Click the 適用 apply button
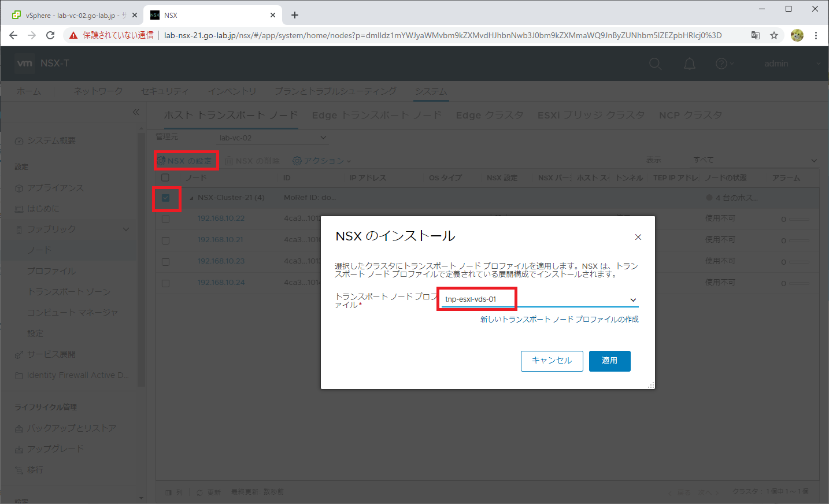829x504 pixels. click(609, 361)
